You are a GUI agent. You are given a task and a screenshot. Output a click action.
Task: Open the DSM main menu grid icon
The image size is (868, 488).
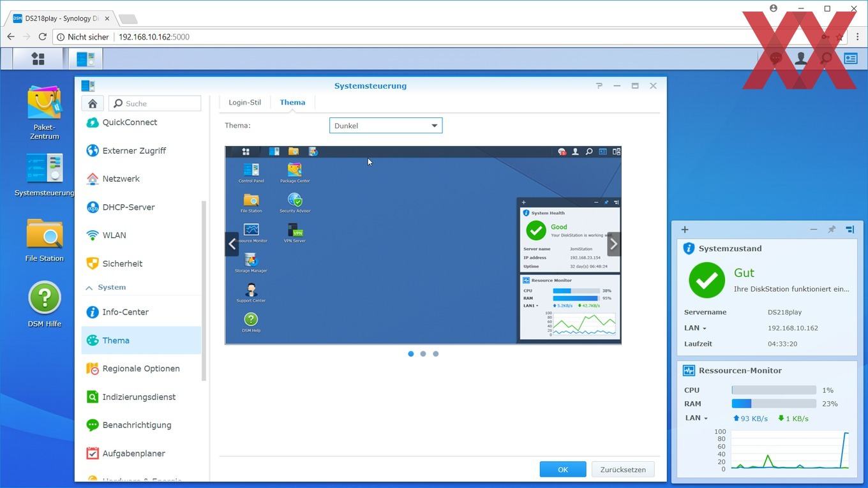tap(38, 59)
